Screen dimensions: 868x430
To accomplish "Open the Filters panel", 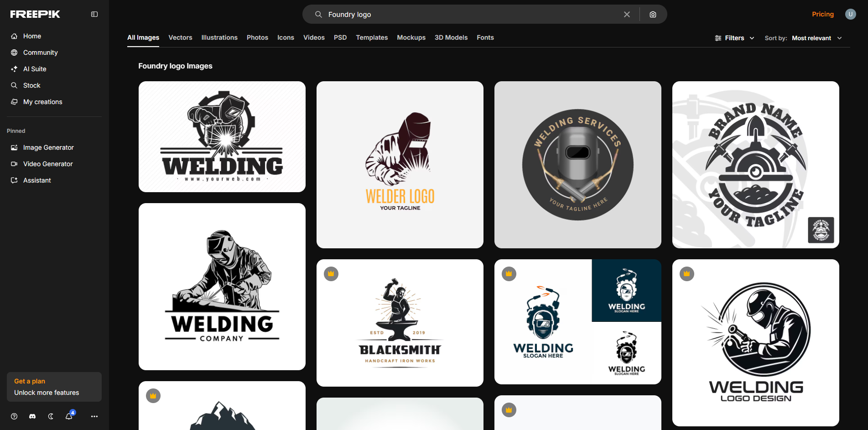I will (734, 38).
